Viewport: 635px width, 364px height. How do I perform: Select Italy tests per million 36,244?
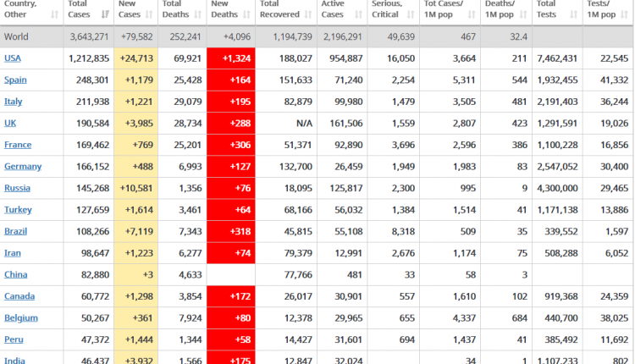tap(615, 102)
